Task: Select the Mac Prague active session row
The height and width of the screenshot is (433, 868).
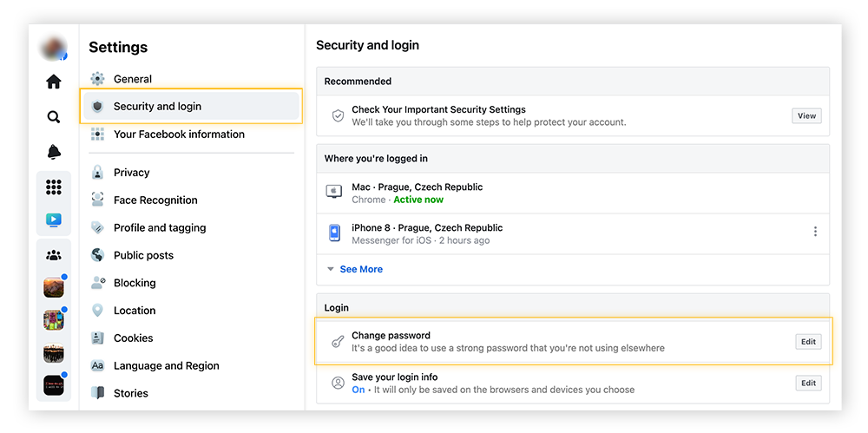Action: coord(573,194)
